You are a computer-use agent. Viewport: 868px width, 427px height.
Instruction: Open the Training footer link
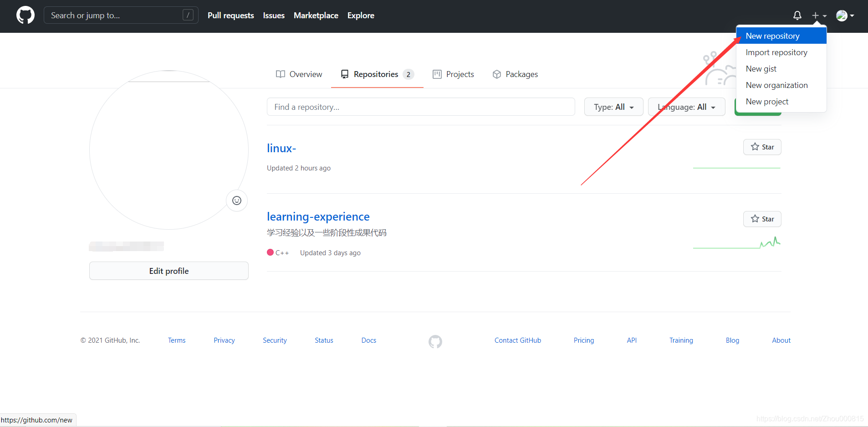(x=681, y=340)
